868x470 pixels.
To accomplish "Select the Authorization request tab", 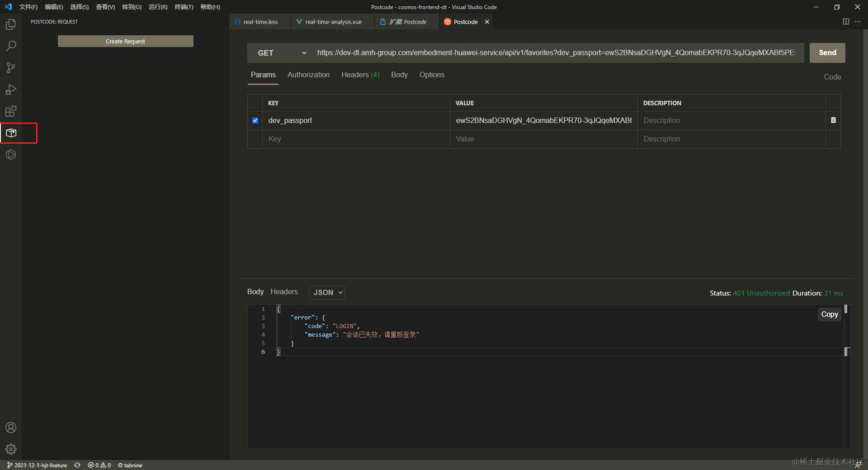I will click(308, 75).
